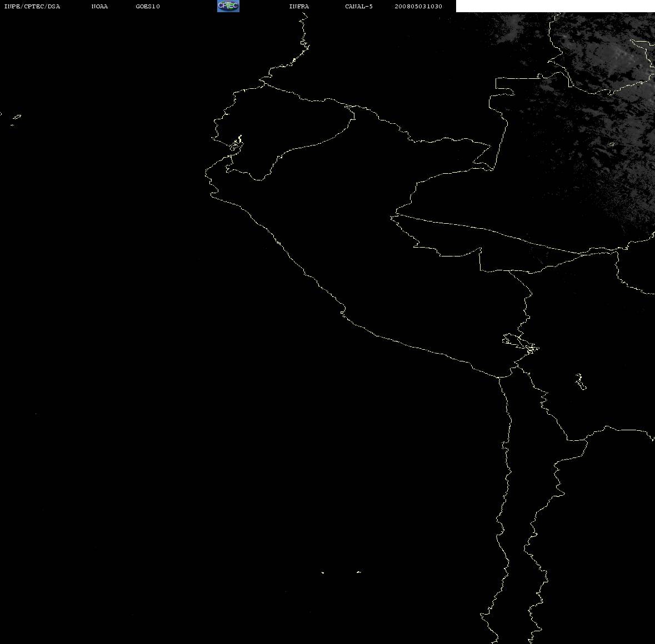Select the Lake Titicaca outline on map

pos(521,344)
